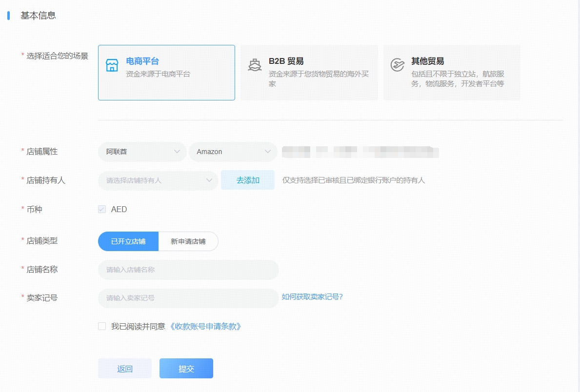Click the 店铺名称 input field

tap(188, 270)
